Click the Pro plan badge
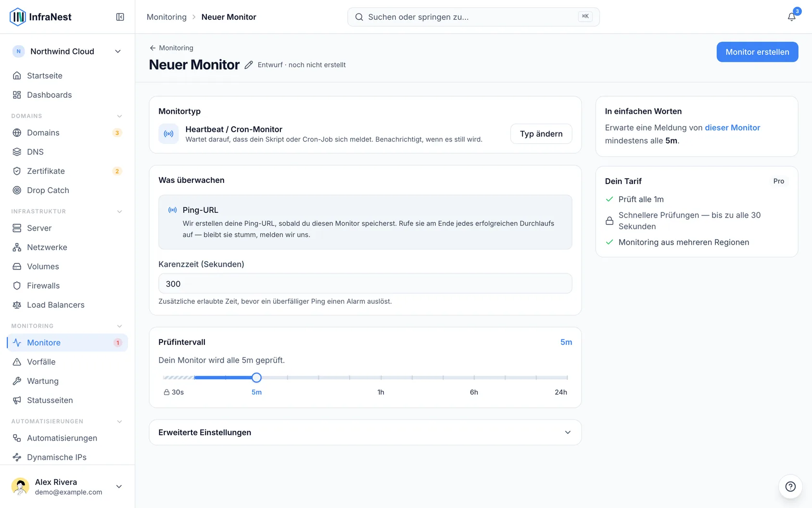812x508 pixels. coord(778,181)
